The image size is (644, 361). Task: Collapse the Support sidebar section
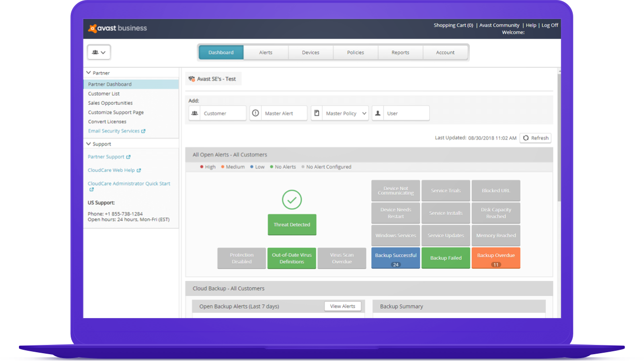pos(89,144)
